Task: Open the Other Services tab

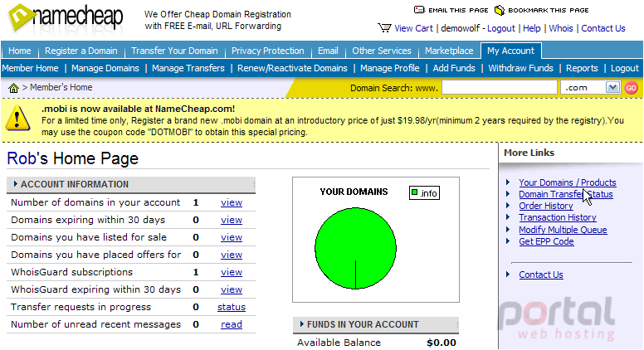Action: point(382,51)
